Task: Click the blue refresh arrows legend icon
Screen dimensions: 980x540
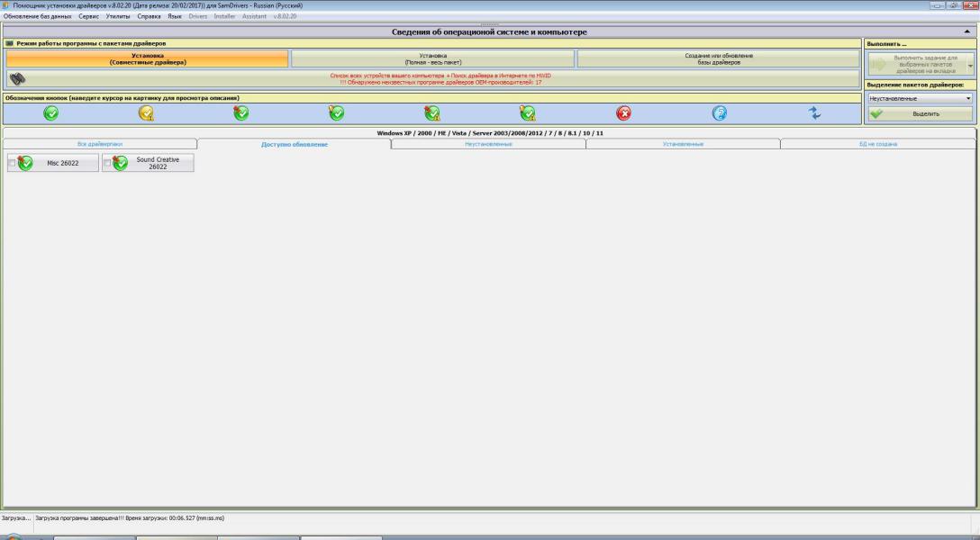Action: tap(814, 112)
